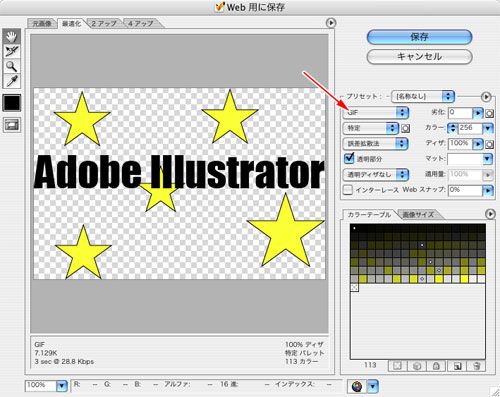The width and height of the screenshot is (500, 397).
Task: Click the 100% ディザ info text
Action: pos(304,344)
